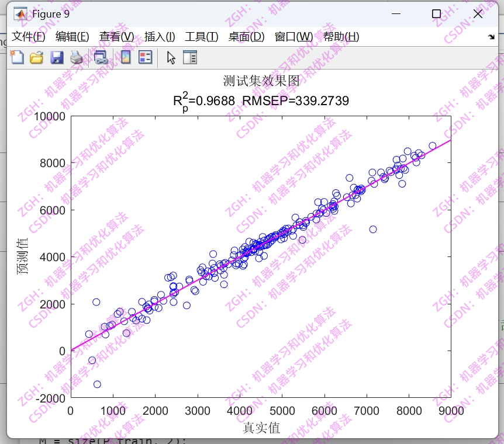Minimize the Figure 9 window
This screenshot has width=504, height=444.
396,14
